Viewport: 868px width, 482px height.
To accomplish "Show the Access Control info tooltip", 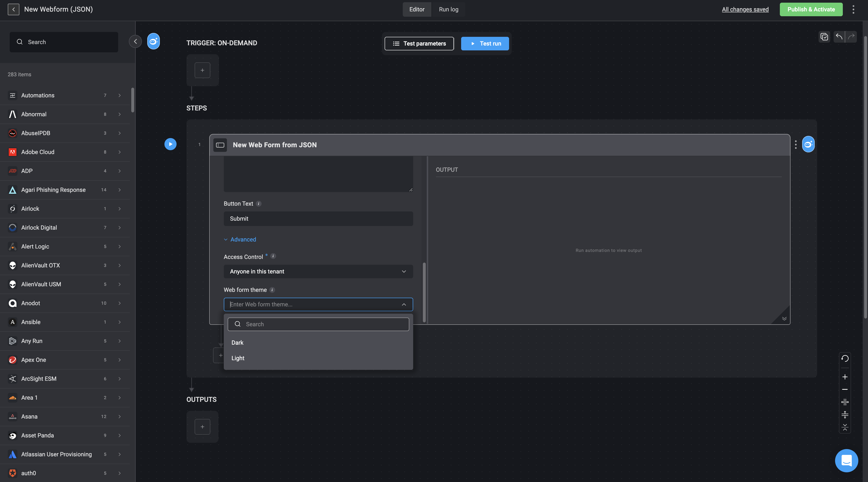I will pos(273,256).
